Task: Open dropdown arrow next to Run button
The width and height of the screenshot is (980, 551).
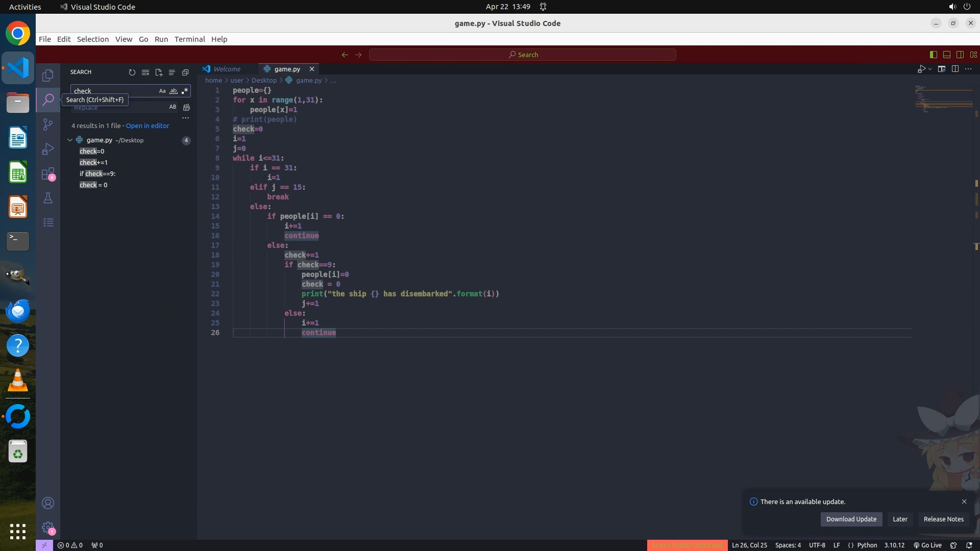Action: pos(930,69)
